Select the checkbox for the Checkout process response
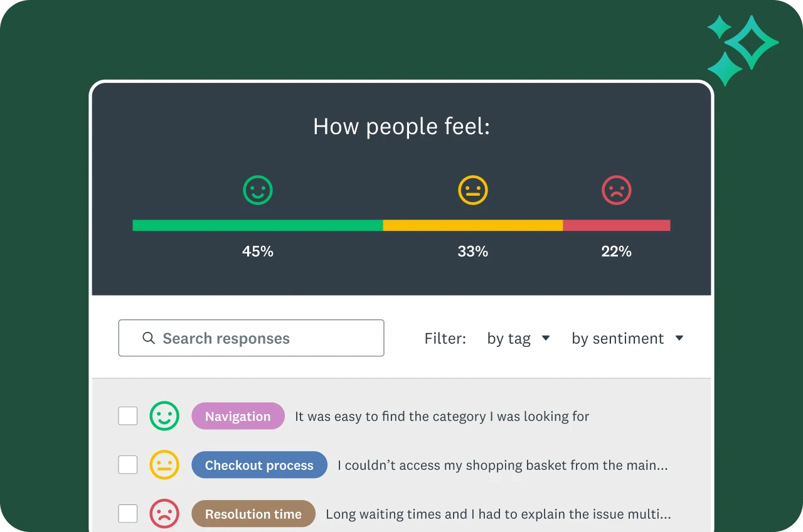Viewport: 803px width, 532px height. tap(128, 464)
